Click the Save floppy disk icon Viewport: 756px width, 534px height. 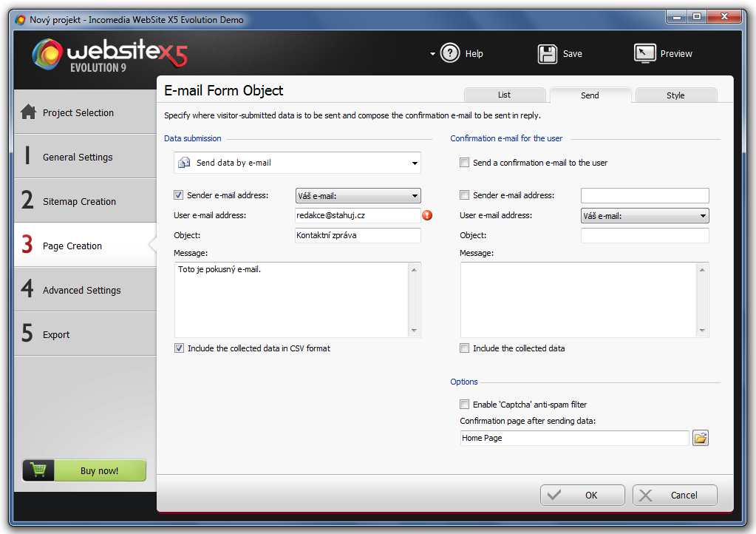[x=548, y=53]
